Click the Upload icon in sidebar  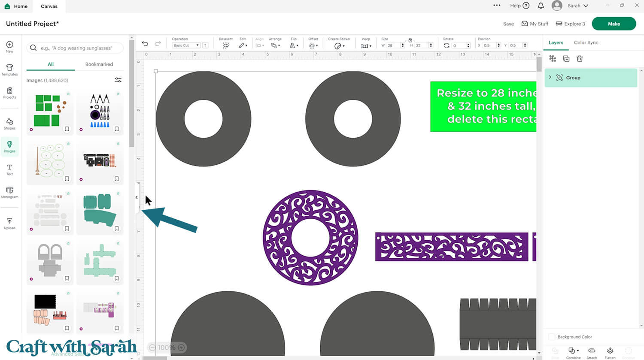9,223
